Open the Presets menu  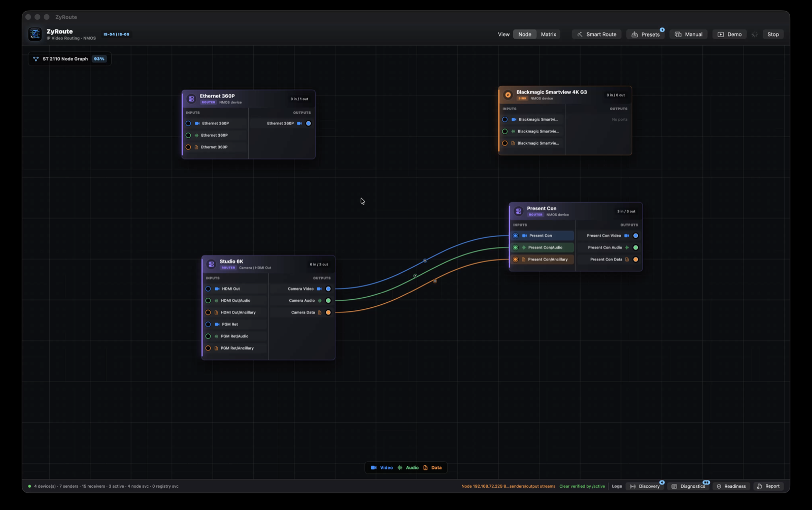[x=646, y=35]
